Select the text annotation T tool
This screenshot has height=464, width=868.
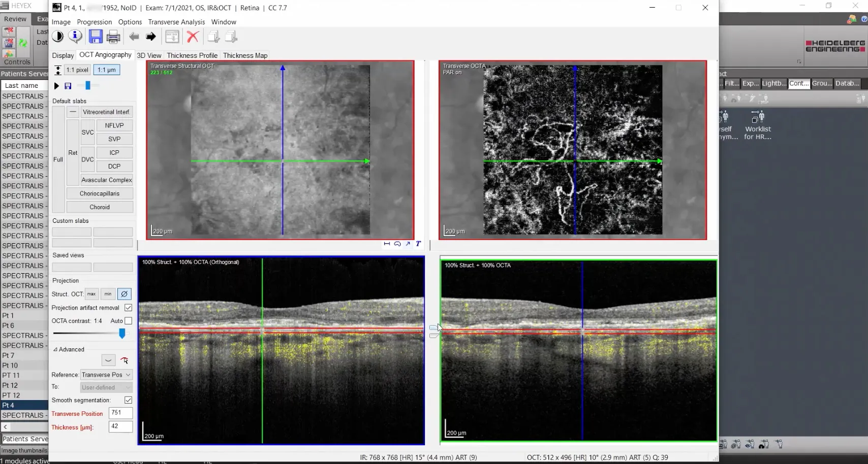coord(418,244)
